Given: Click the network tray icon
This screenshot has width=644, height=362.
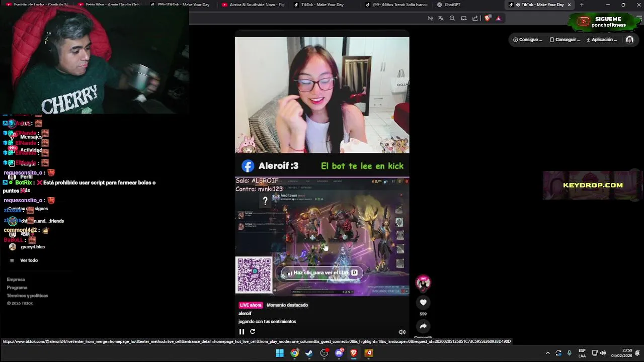Looking at the screenshot, I should coord(594,353).
